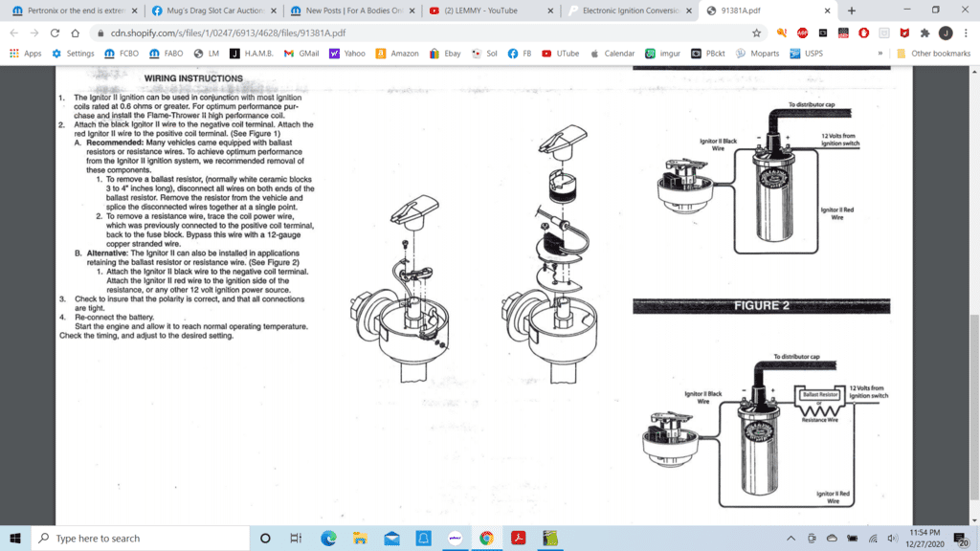The width and height of the screenshot is (980, 551).
Task: Open Microsoft Edge from the taskbar
Action: 328,539
